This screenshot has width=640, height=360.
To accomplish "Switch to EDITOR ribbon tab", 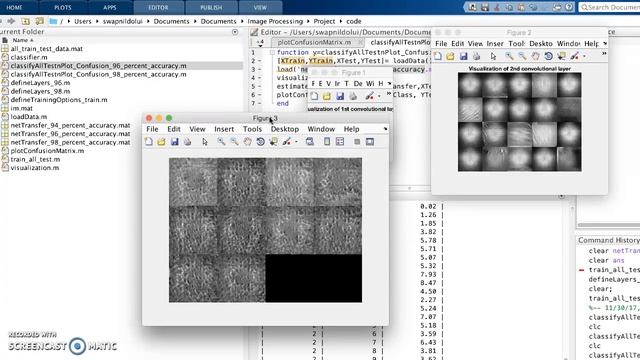I will [158, 7].
